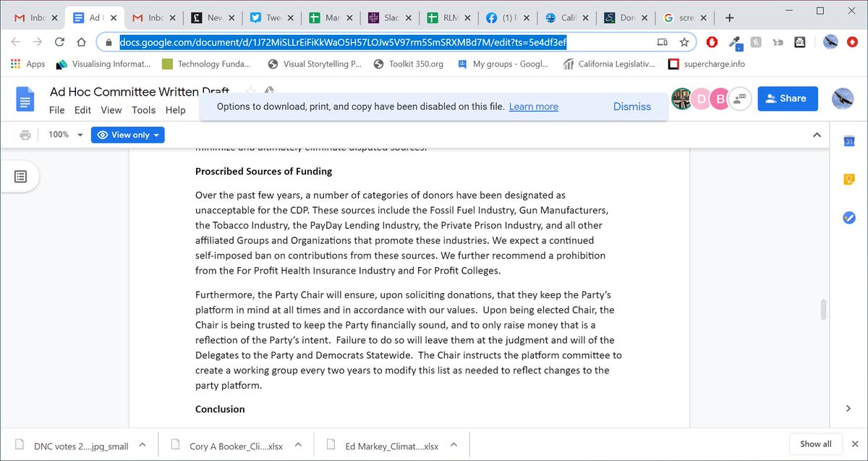The width and height of the screenshot is (868, 461).
Task: Open Google Keep side panel
Action: [849, 179]
